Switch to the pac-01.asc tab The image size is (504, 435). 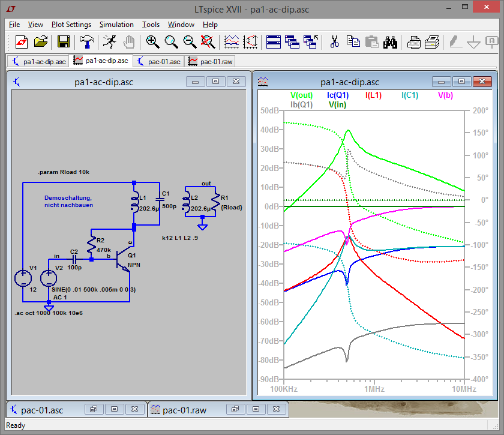[x=158, y=61]
